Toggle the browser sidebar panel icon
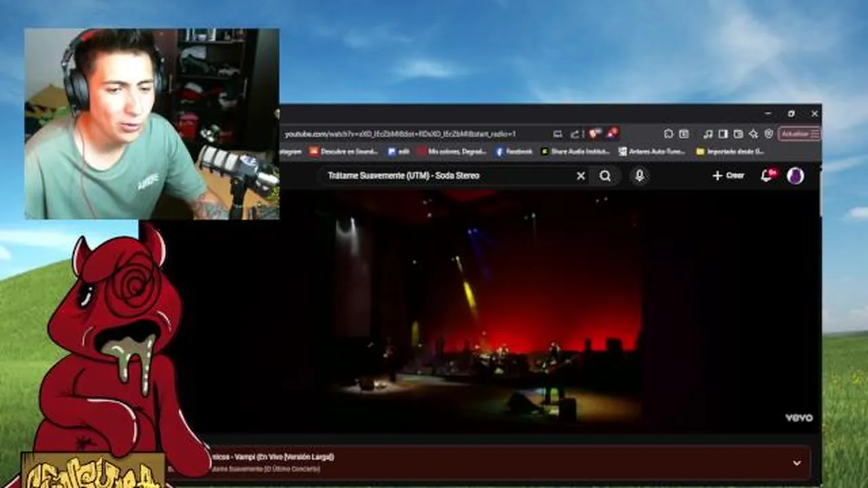This screenshot has width=868, height=488. click(723, 134)
